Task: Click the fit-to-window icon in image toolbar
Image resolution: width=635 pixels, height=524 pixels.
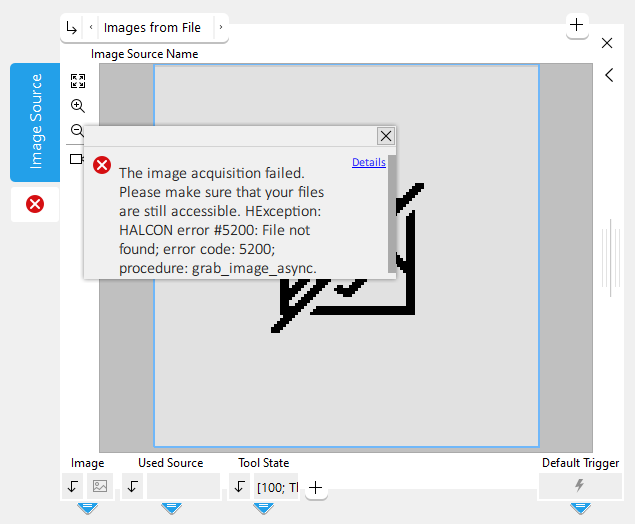Action: (x=78, y=81)
